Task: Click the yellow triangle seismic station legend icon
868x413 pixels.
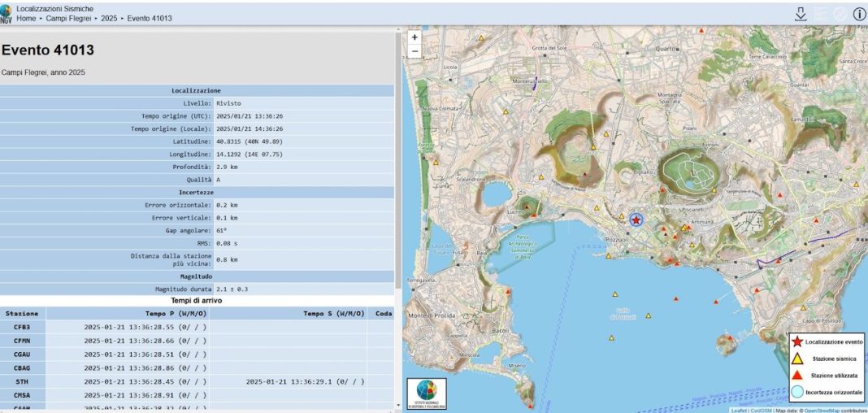Action: pos(796,359)
